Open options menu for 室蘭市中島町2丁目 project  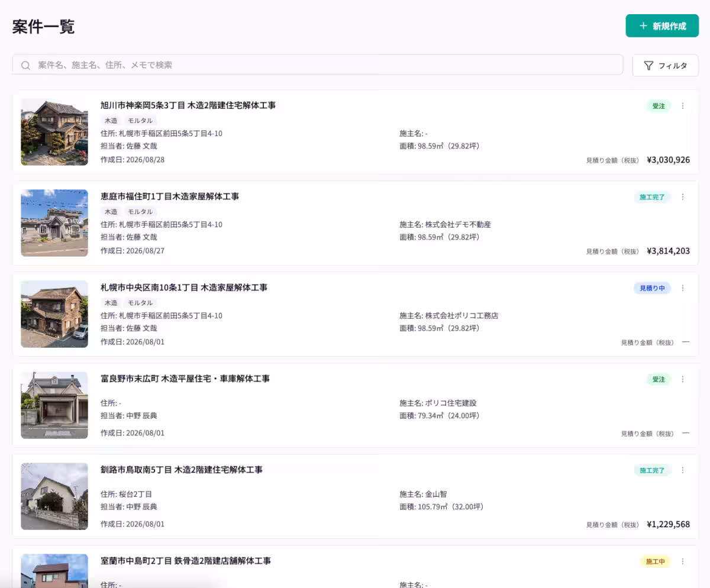(682, 561)
